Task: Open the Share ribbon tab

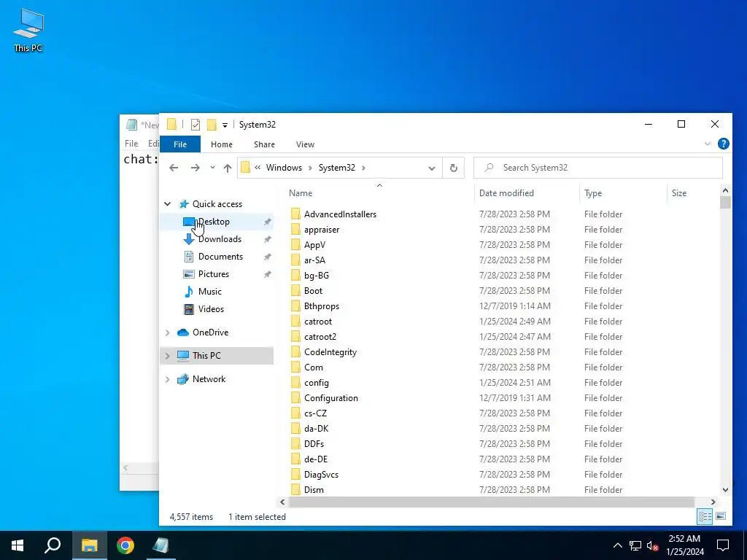Action: tap(264, 144)
